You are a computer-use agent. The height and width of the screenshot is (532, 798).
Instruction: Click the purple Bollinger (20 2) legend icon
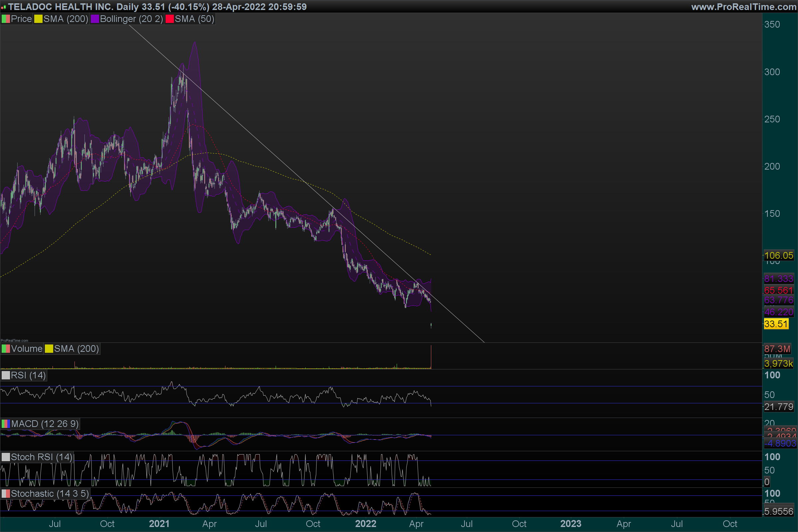pos(95,19)
